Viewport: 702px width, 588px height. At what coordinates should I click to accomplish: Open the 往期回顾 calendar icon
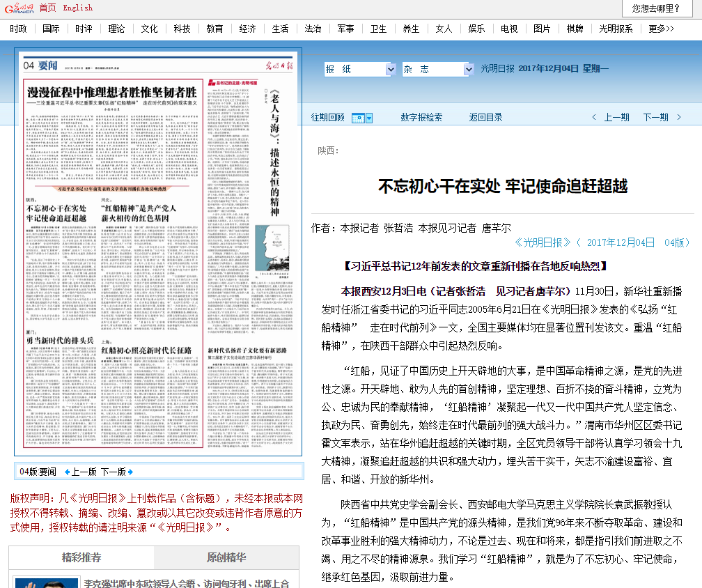[x=358, y=118]
